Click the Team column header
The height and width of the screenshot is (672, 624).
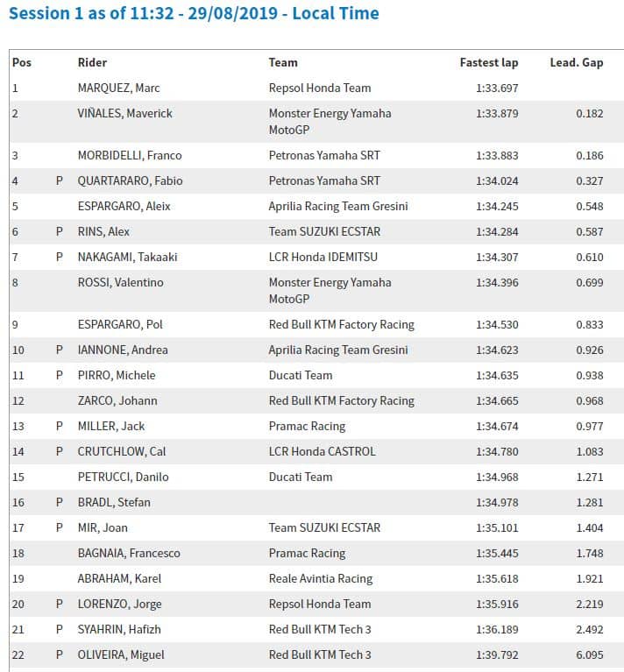283,62
